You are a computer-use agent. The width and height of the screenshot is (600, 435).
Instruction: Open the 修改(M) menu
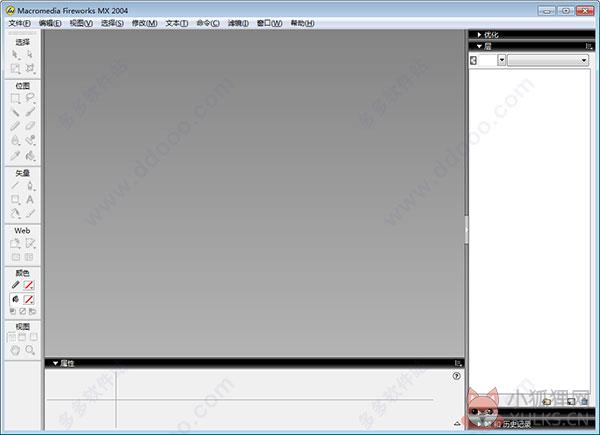coord(144,23)
